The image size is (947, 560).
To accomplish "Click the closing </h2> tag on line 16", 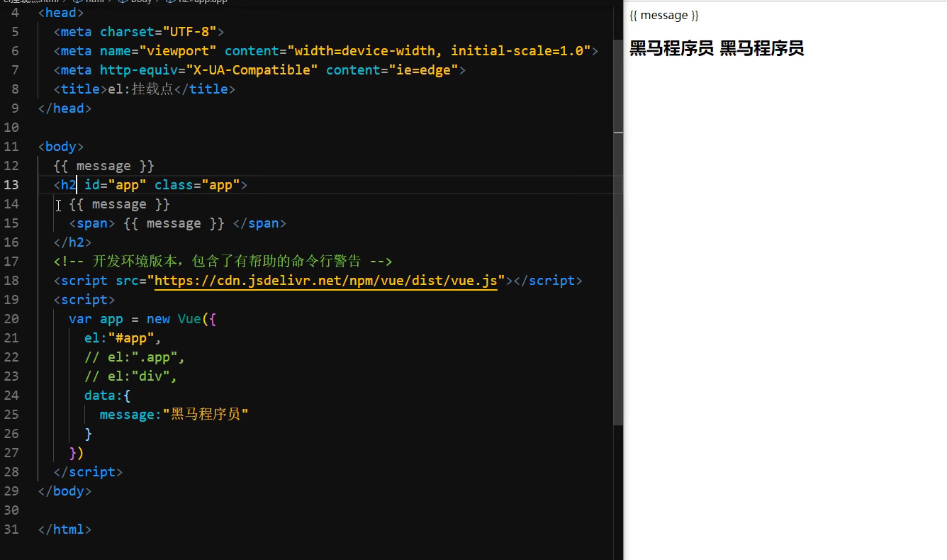I will coord(72,242).
